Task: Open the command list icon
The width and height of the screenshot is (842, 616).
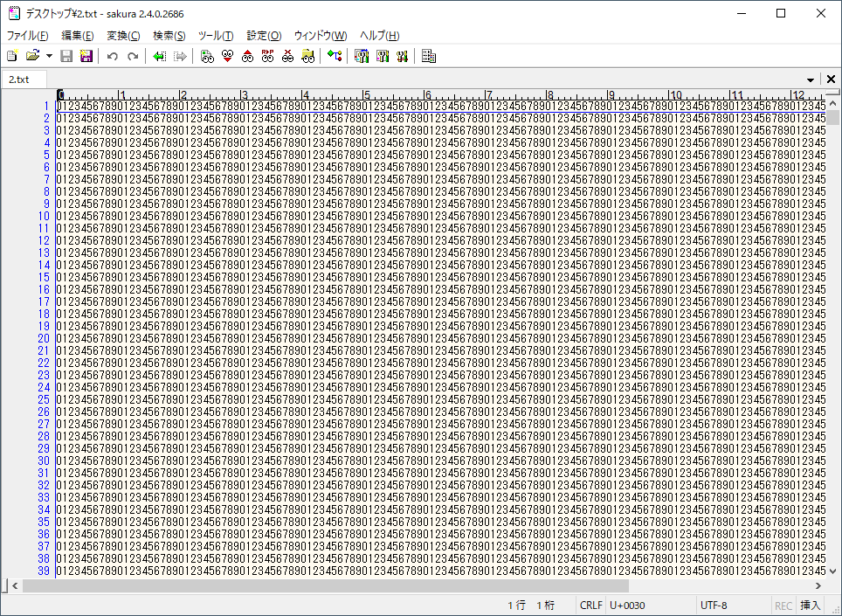Action: click(x=429, y=56)
